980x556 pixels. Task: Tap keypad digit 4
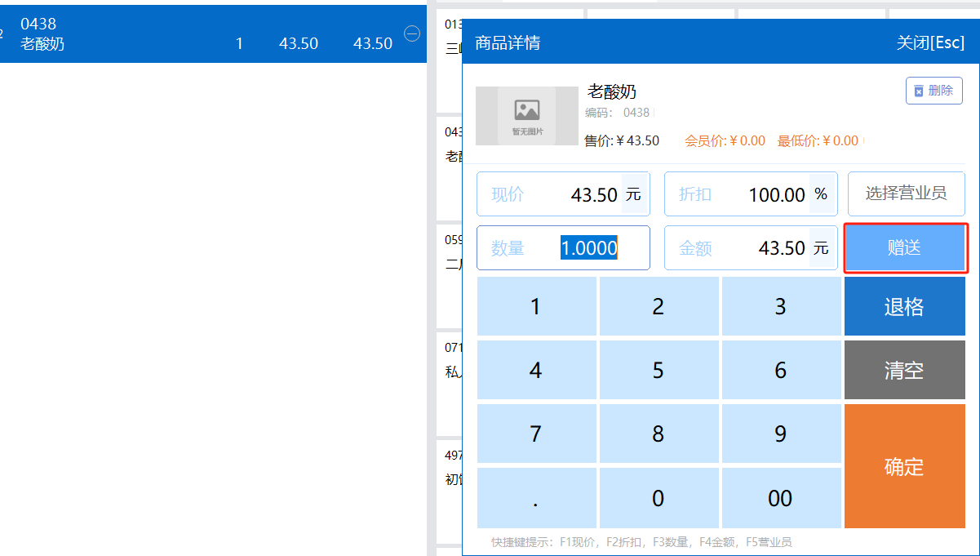click(x=536, y=370)
